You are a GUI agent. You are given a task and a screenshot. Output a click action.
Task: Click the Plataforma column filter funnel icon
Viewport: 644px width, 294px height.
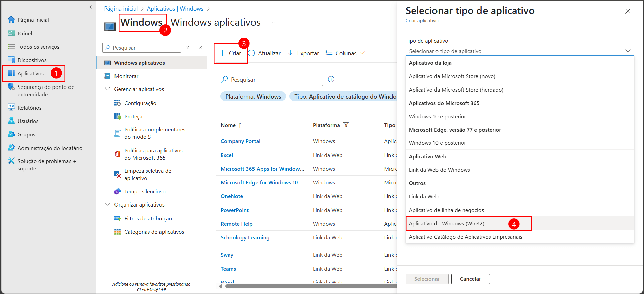(346, 125)
